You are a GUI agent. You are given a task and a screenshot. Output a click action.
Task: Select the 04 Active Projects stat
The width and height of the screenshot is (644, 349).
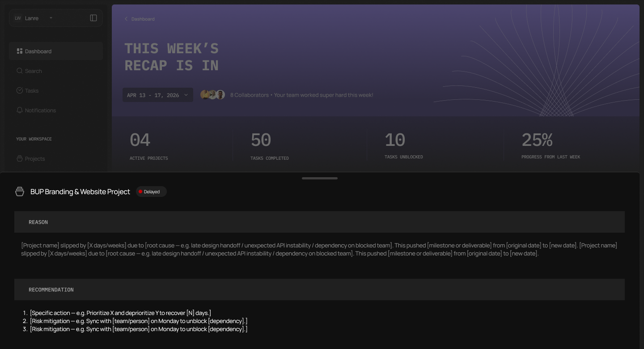click(149, 146)
